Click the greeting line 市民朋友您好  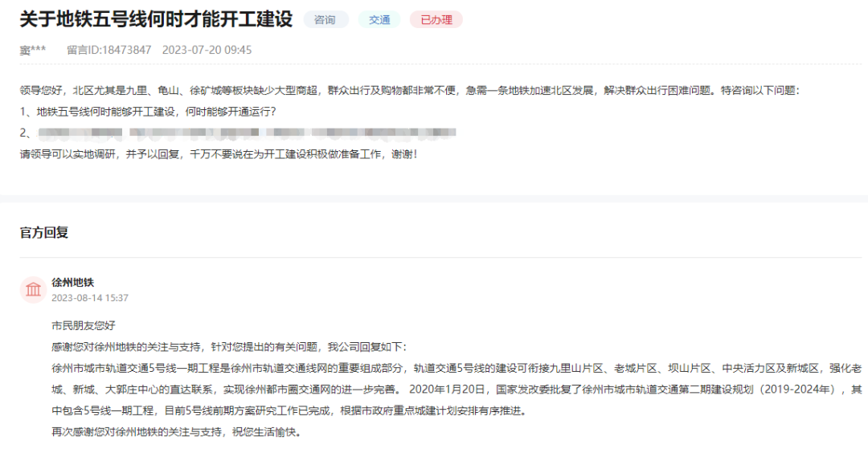(84, 325)
